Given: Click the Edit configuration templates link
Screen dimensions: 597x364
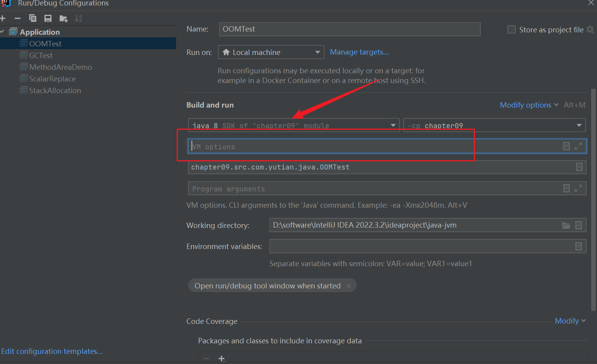Looking at the screenshot, I should click(x=52, y=351).
